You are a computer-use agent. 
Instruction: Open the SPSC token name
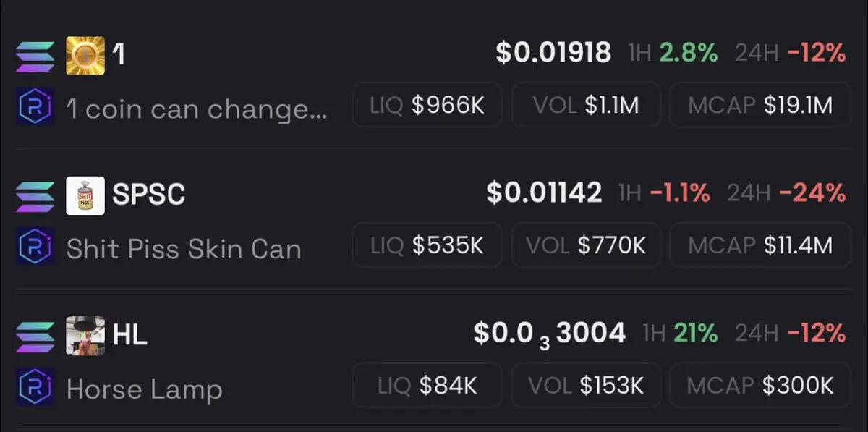(149, 195)
